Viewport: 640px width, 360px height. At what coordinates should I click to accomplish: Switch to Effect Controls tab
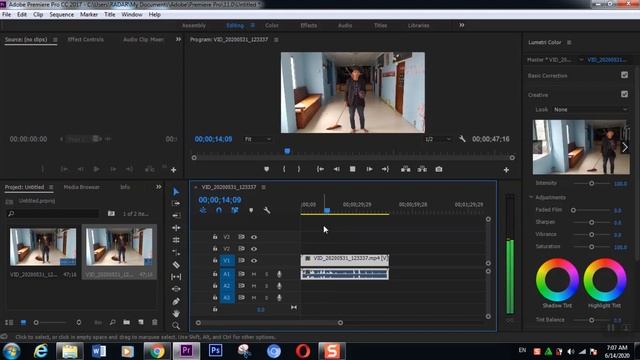pyautogui.click(x=86, y=40)
